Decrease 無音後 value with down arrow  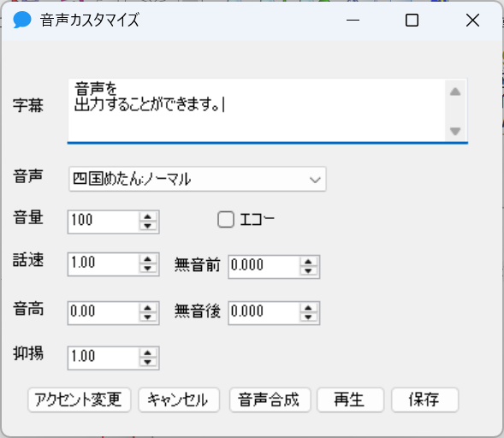click(309, 317)
